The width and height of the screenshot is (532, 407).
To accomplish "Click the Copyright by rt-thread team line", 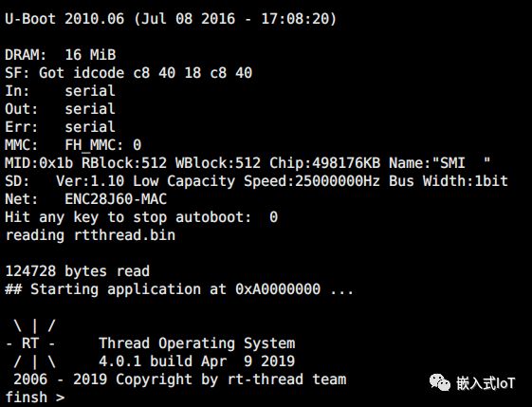I will pos(180,379).
